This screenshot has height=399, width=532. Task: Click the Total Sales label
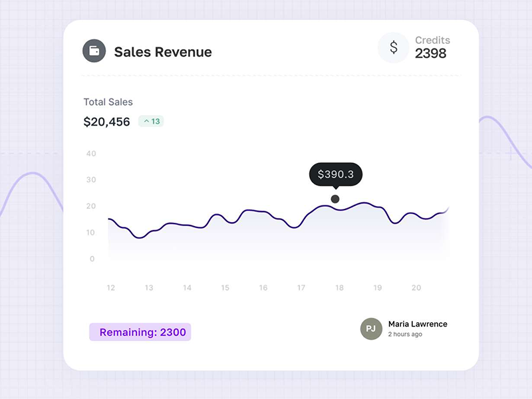pos(108,102)
